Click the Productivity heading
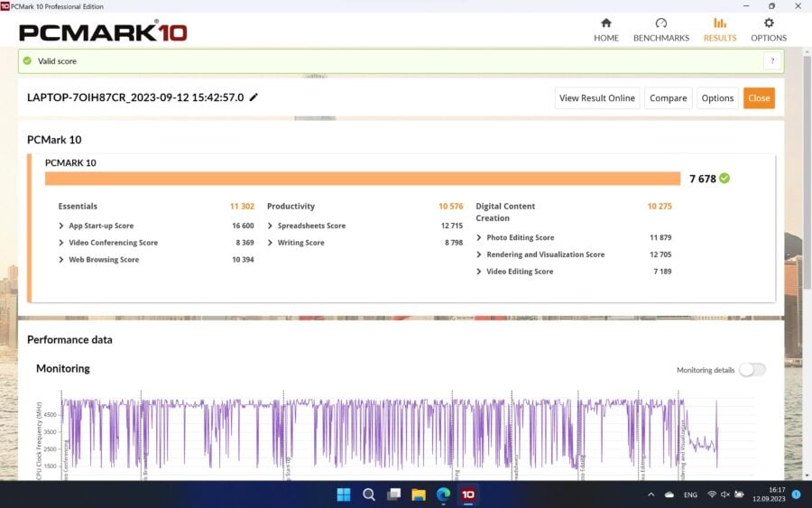The height and width of the screenshot is (508, 812). [291, 206]
